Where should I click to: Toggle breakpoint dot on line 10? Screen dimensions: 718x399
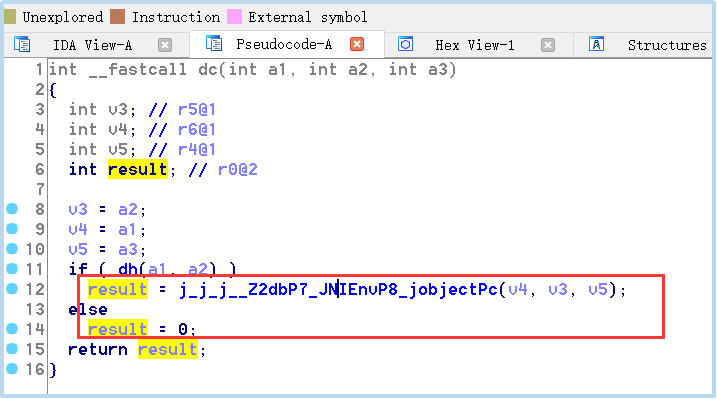[x=12, y=249]
